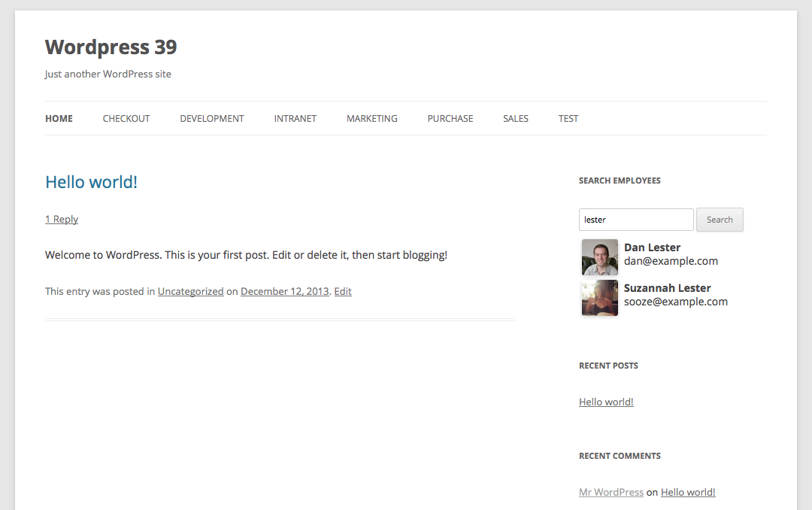Edit the post via Edit link
The height and width of the screenshot is (510, 812).
pos(343,291)
